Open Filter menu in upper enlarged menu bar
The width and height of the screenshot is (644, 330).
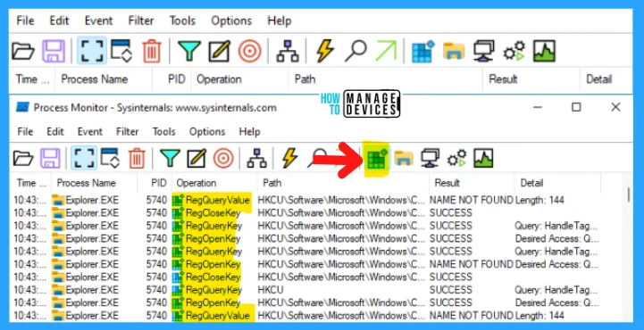[x=141, y=21]
